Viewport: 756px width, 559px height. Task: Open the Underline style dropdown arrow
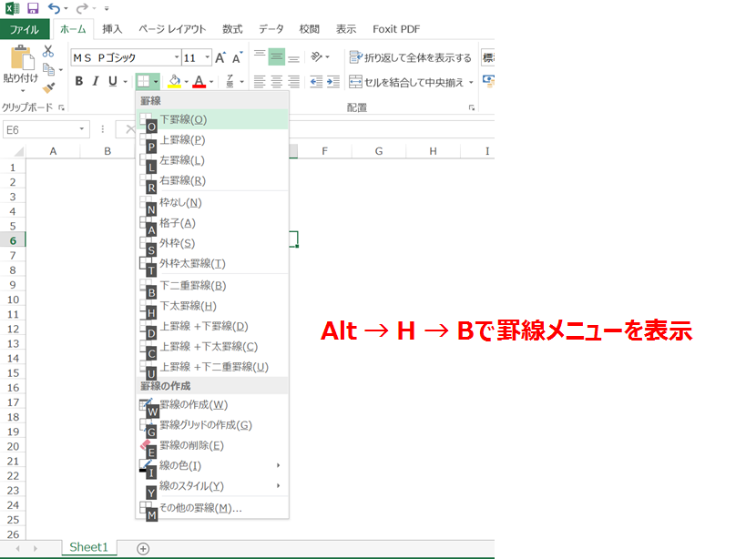coord(126,82)
